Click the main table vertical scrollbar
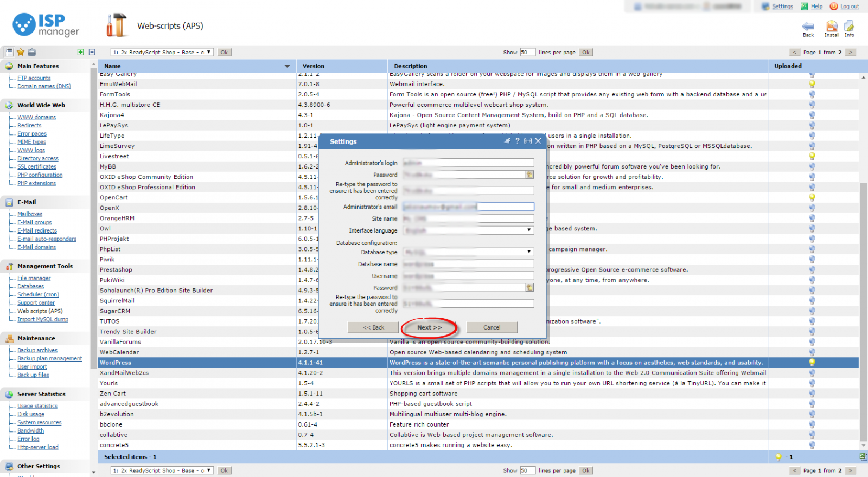Screen dimensions: 868x477 pyautogui.click(x=863, y=312)
